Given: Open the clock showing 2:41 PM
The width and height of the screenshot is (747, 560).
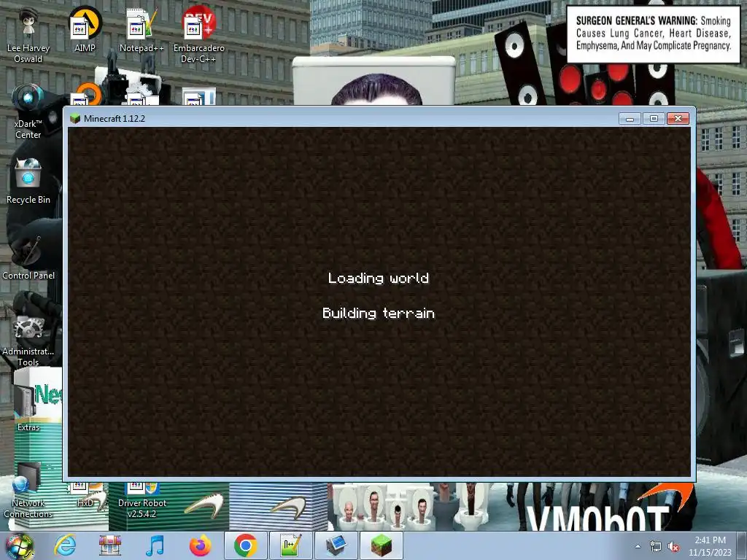Looking at the screenshot, I should 710,546.
